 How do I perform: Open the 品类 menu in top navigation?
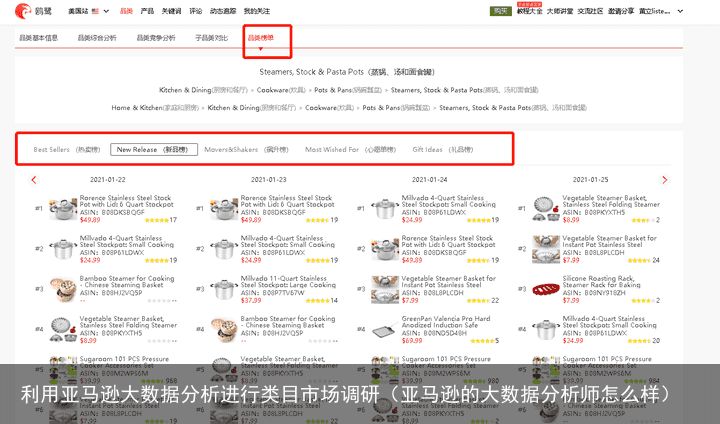coord(126,11)
